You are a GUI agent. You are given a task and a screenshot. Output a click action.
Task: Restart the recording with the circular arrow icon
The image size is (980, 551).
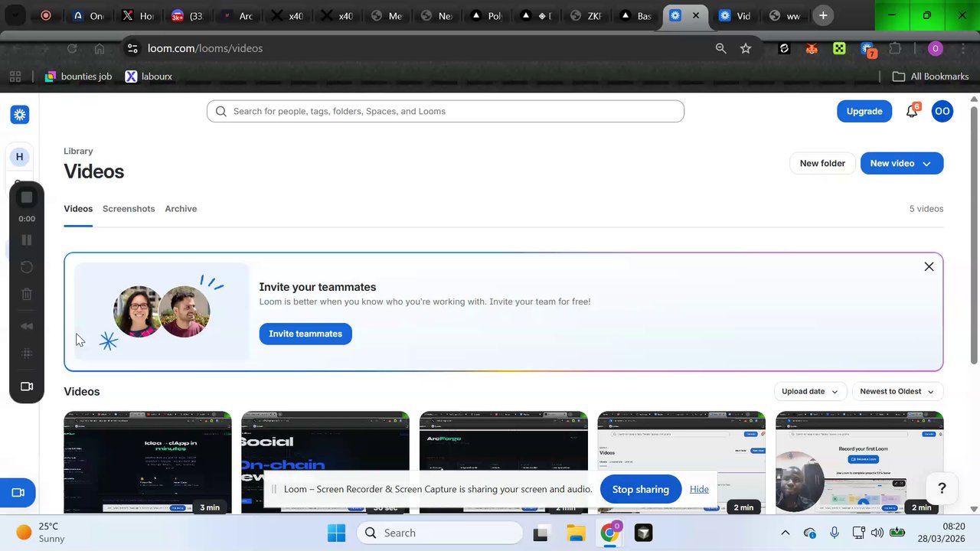(x=27, y=267)
